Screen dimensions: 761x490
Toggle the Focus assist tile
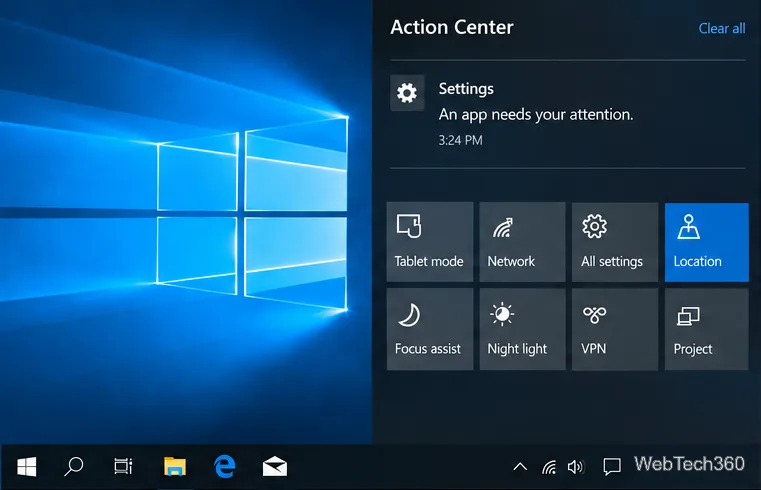pos(430,329)
